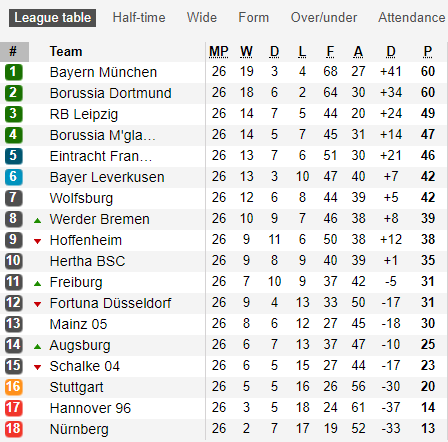The image size is (448, 442).
Task: Click the red position 18 badge
Action: pyautogui.click(x=13, y=429)
